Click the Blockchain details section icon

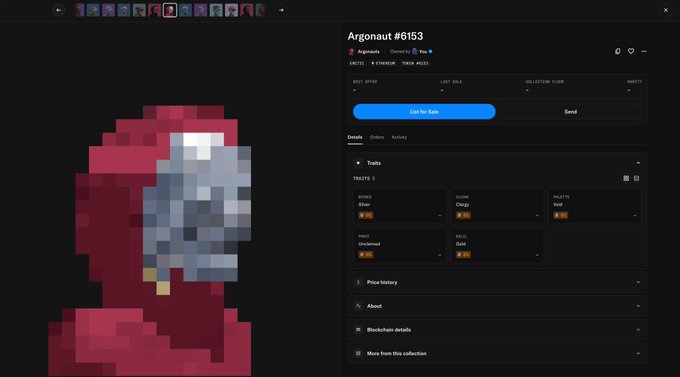click(x=358, y=330)
